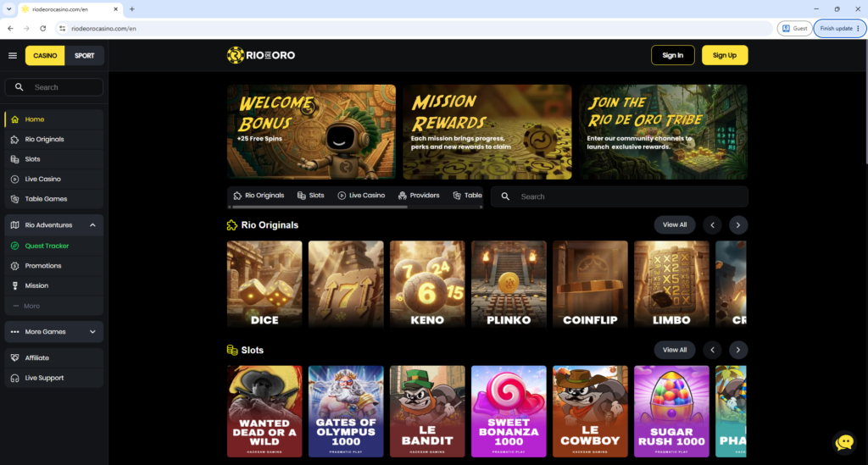Screen dimensions: 868x465
Task: Click the Sign In button
Action: tap(672, 55)
